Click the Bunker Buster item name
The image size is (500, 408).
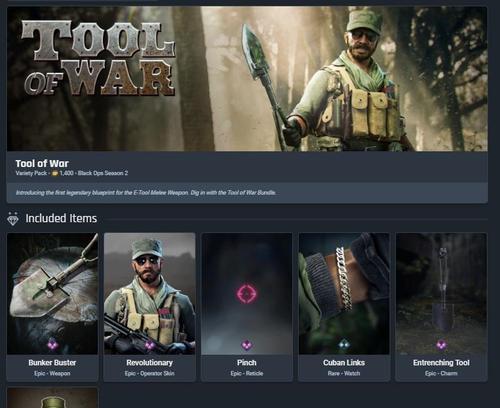pyautogui.click(x=52, y=362)
